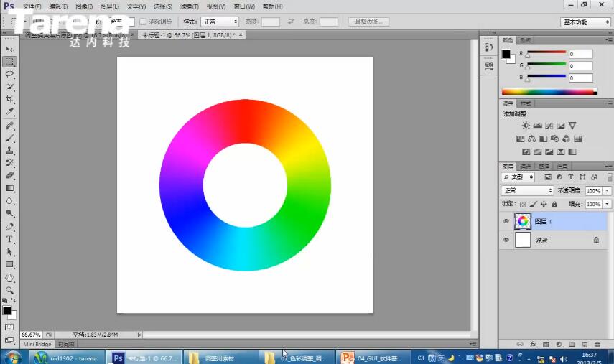Select the Eraser tool
Viewport: 614px width, 364px height.
tap(10, 176)
